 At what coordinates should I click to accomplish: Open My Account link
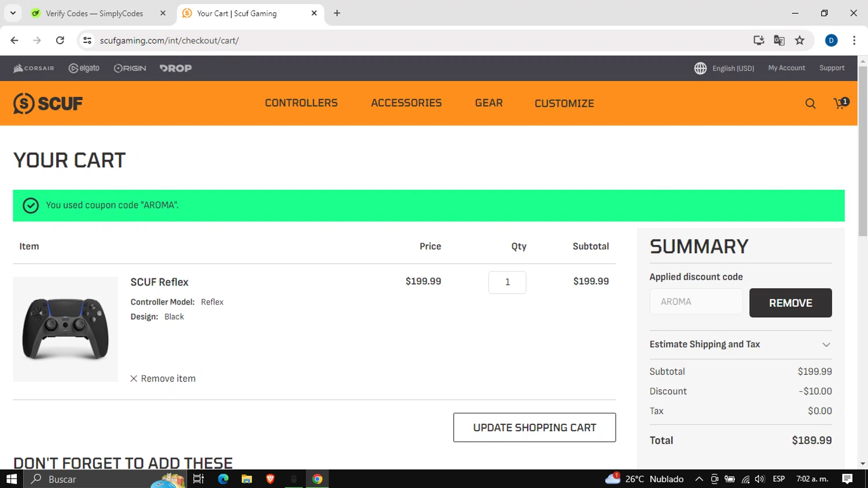786,68
